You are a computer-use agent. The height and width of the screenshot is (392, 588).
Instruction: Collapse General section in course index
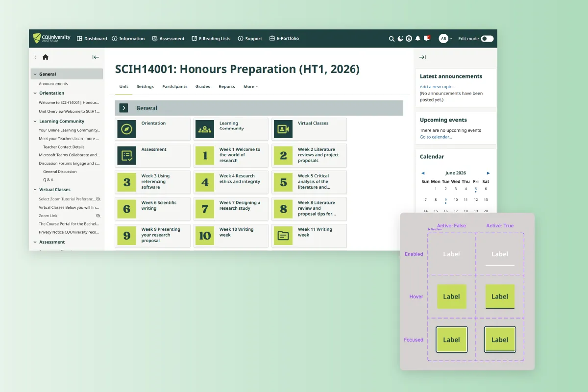click(x=35, y=74)
